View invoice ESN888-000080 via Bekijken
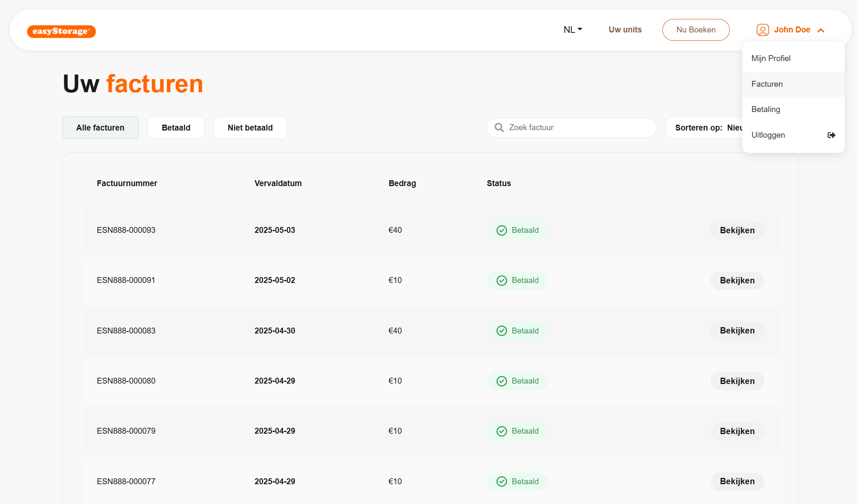This screenshot has width=857, height=504. point(737,381)
